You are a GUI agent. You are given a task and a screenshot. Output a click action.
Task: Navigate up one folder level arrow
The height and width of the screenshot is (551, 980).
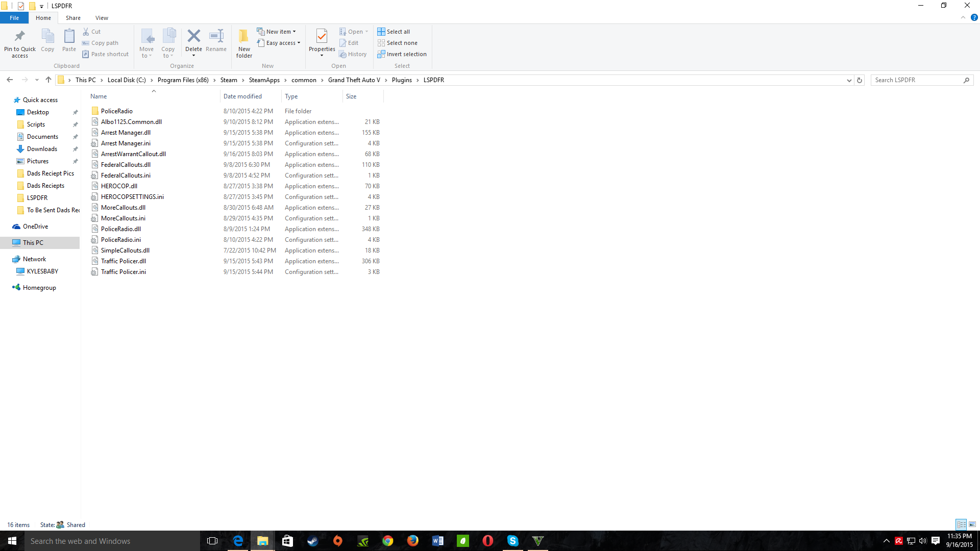pos(48,80)
